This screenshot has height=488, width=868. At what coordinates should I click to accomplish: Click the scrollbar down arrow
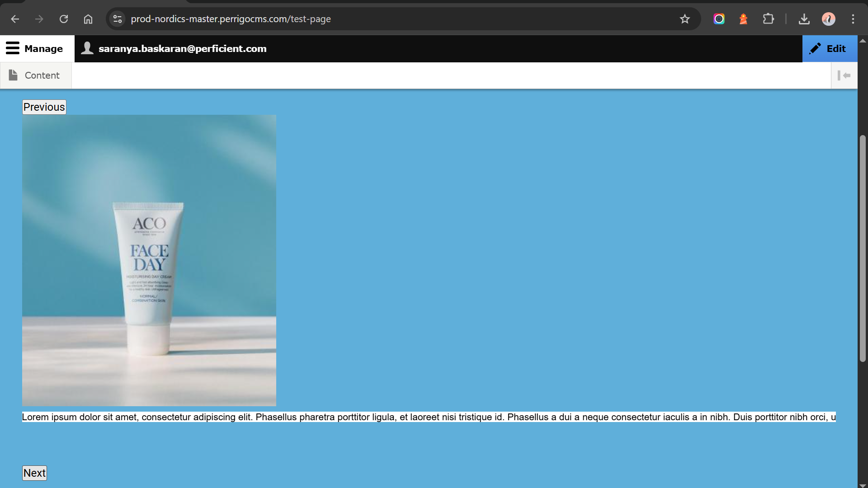(863, 485)
